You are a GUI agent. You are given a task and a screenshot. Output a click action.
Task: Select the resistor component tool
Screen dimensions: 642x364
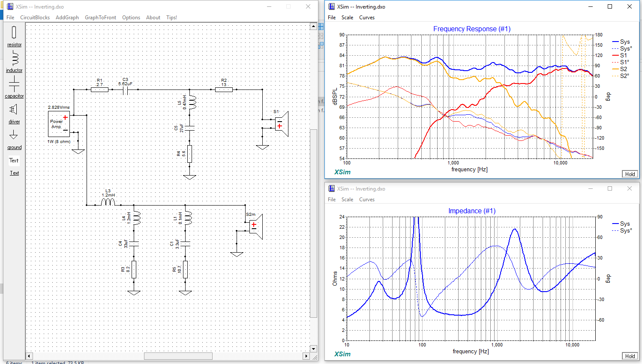[x=14, y=36]
